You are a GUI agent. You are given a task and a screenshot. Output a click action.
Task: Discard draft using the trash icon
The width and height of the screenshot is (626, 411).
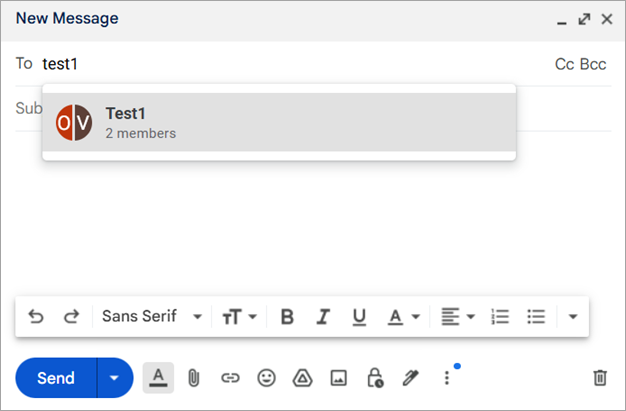coord(600,378)
